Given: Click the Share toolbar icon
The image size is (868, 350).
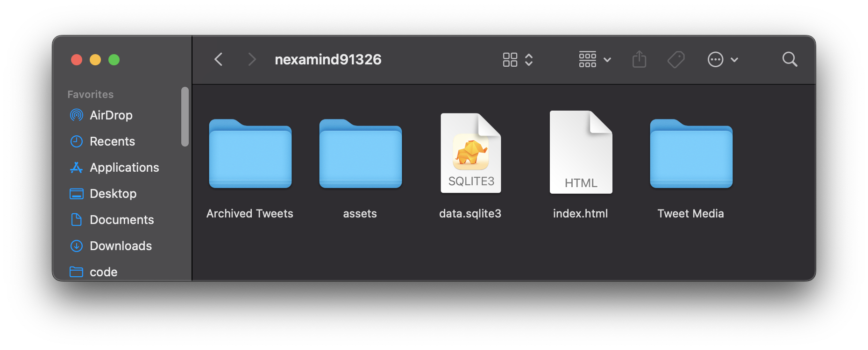Looking at the screenshot, I should [639, 59].
